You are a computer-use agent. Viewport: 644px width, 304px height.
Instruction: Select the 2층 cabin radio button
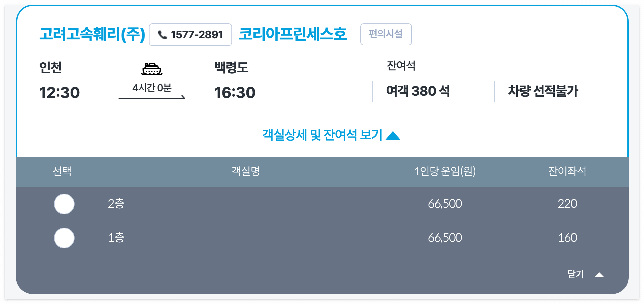(64, 204)
